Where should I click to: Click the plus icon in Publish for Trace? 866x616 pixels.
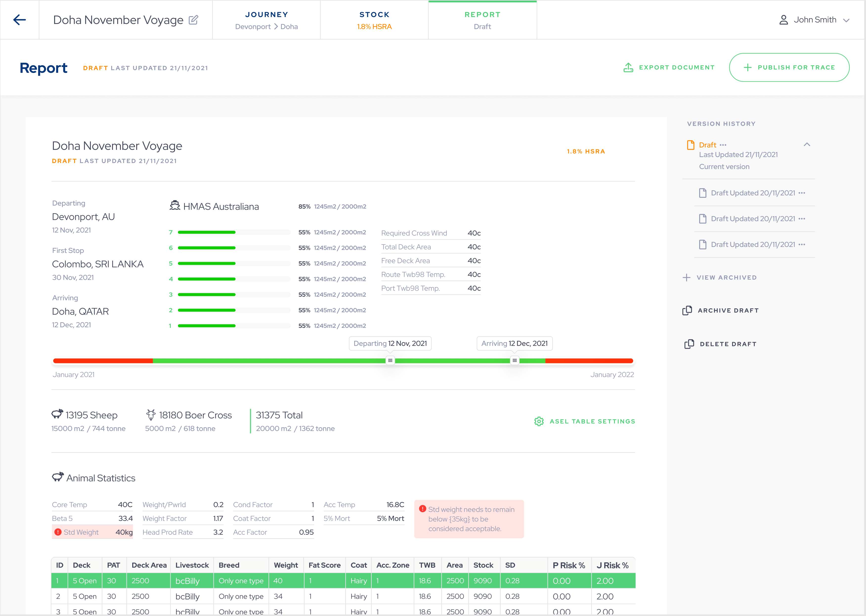click(748, 67)
